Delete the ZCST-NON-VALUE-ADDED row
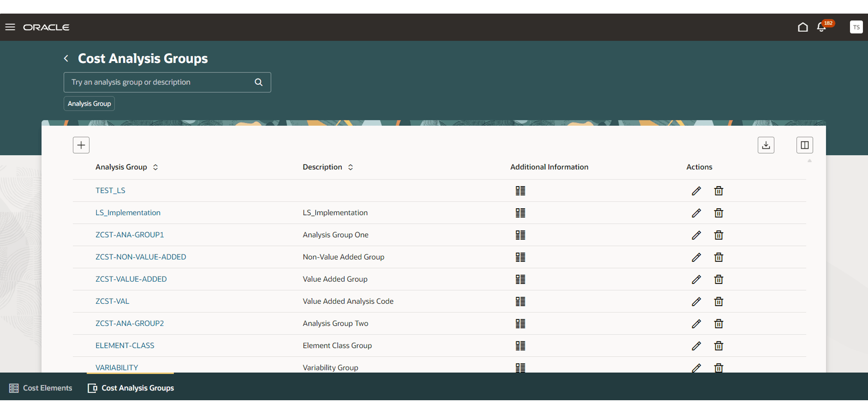 (x=718, y=257)
